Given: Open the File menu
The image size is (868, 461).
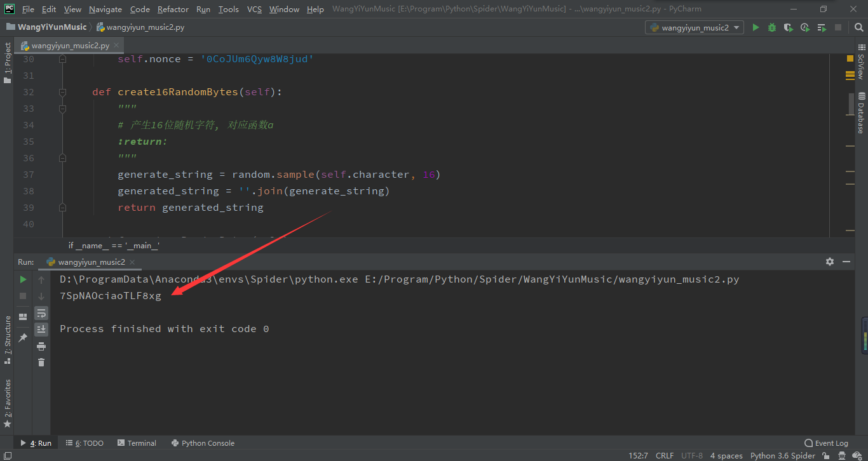Looking at the screenshot, I should pos(28,9).
